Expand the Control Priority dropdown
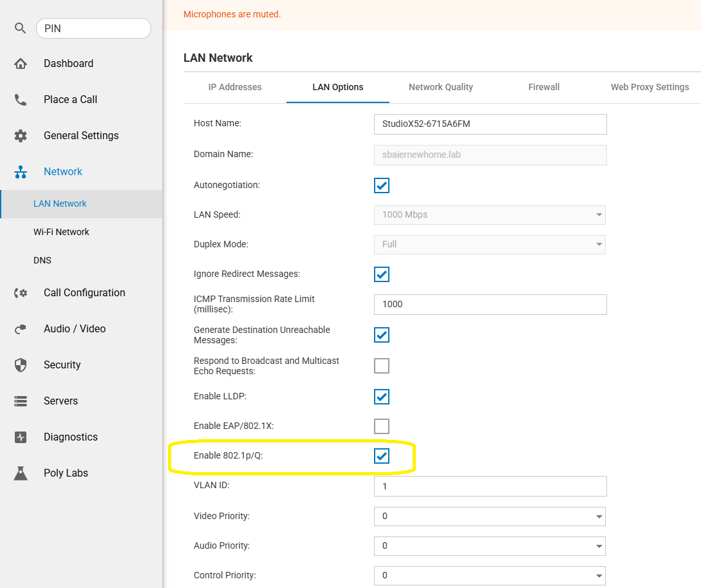701x588 pixels. point(489,576)
